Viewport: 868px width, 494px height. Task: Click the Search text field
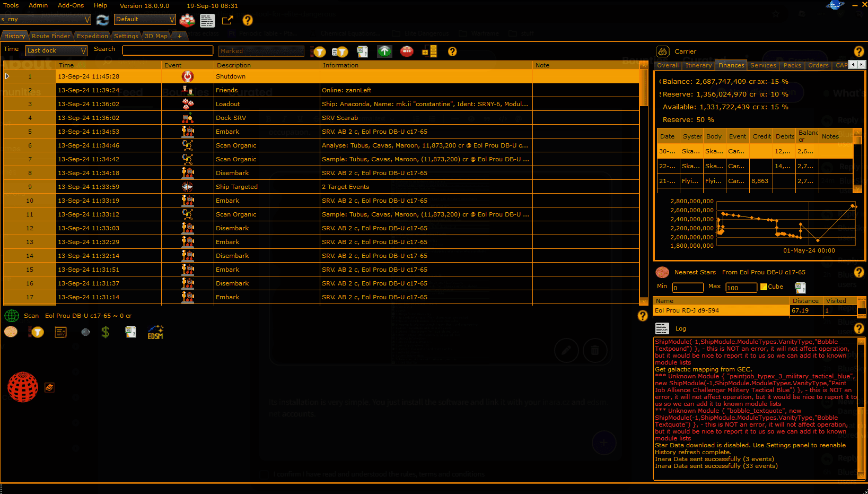(168, 50)
